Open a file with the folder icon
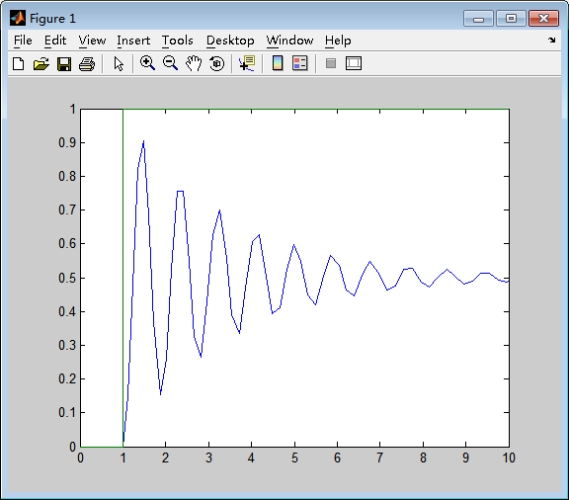Viewport: 569px width, 500px height. (x=41, y=63)
